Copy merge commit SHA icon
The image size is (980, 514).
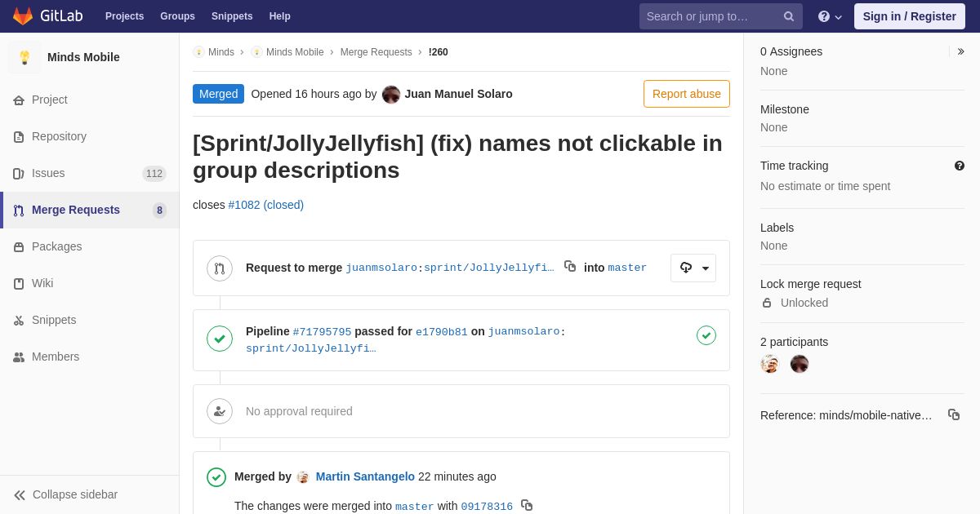(527, 505)
